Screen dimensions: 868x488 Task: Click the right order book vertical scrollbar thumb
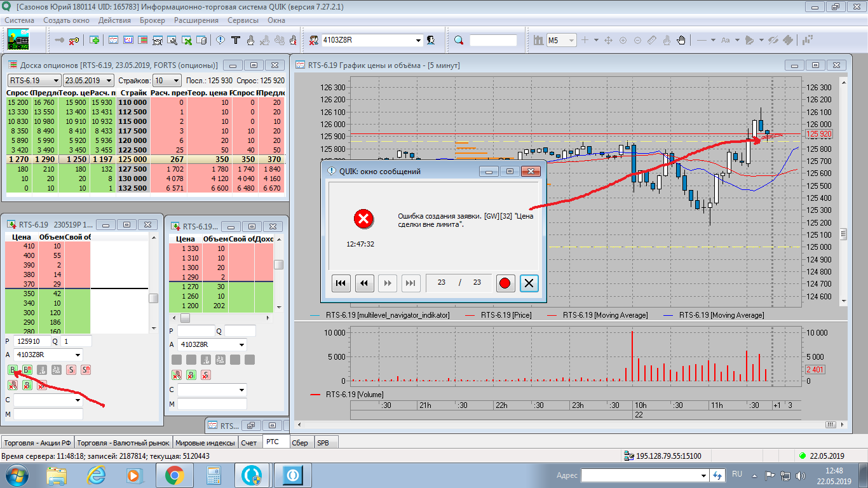click(x=279, y=265)
